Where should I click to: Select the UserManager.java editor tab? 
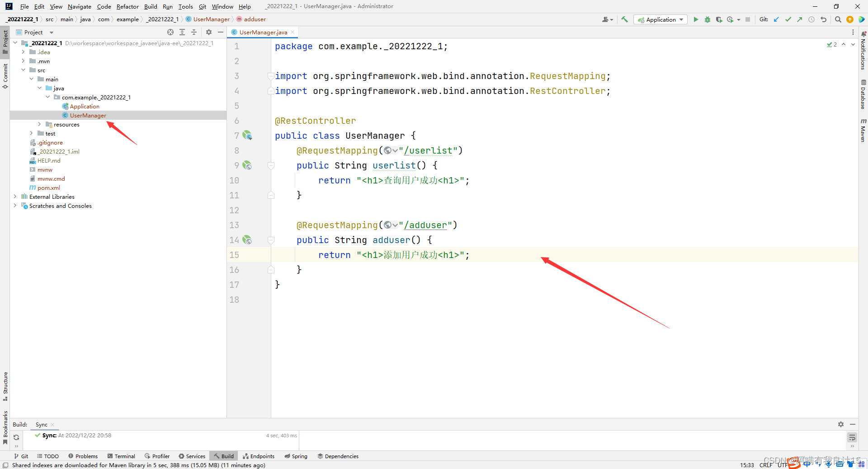tap(263, 32)
